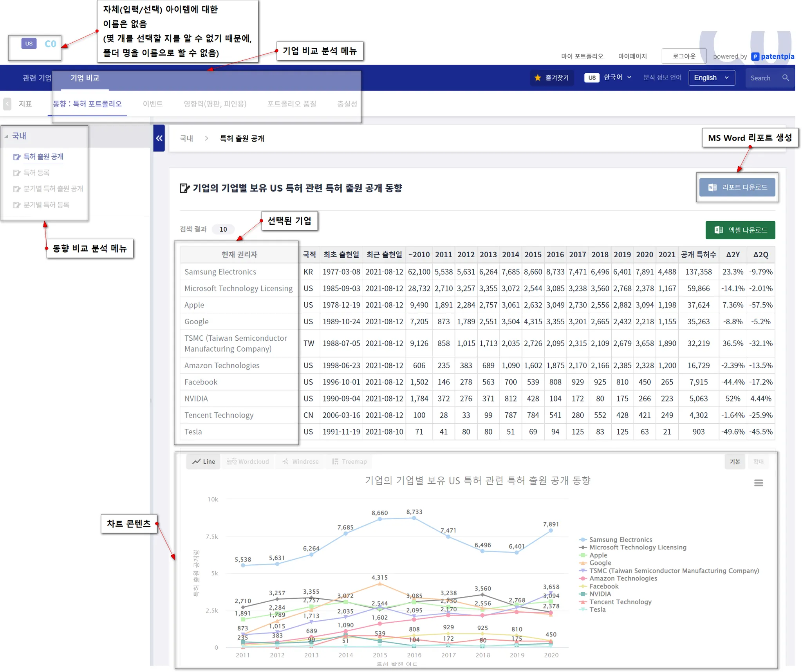Image resolution: width=802 pixels, height=672 pixels.
Task: Switch to Treemap chart view
Action: [349, 462]
